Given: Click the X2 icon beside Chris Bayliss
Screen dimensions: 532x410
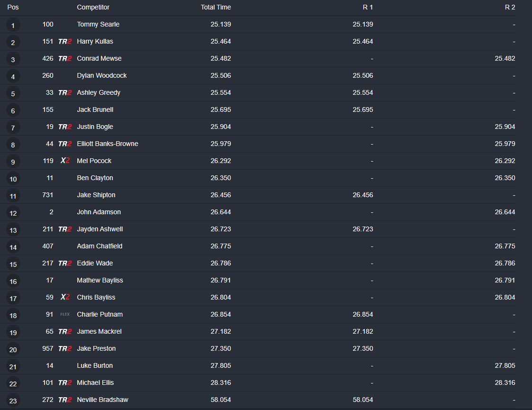Looking at the screenshot, I should pos(65,298).
